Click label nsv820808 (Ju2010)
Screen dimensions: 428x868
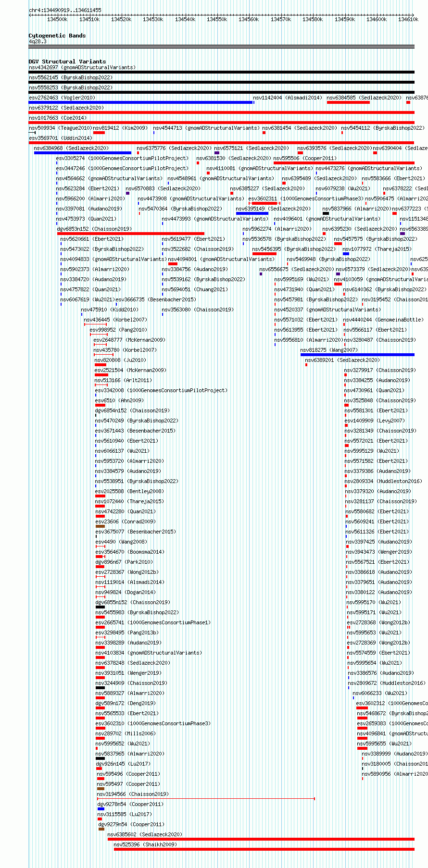[x=120, y=360]
